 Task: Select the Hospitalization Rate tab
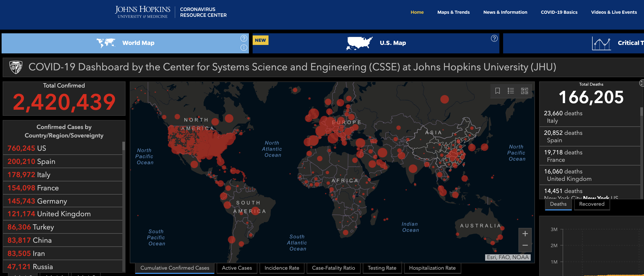pyautogui.click(x=432, y=268)
